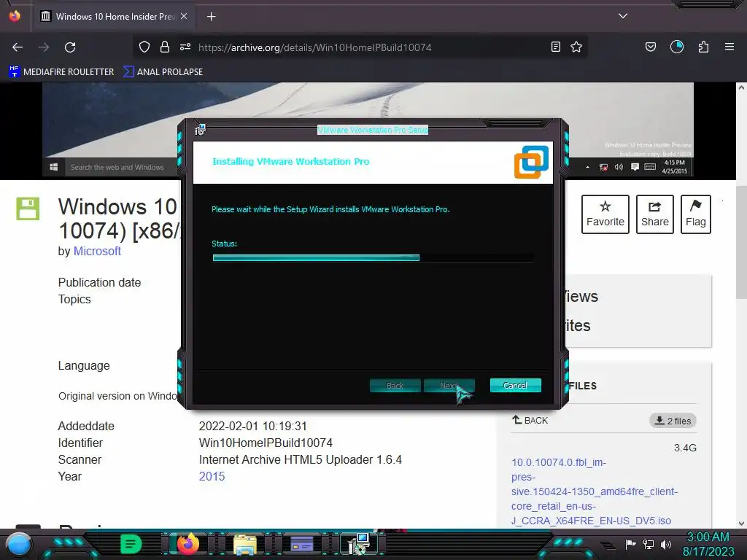The width and height of the screenshot is (747, 560).
Task: Reload the archive.org page
Action: pyautogui.click(x=70, y=47)
